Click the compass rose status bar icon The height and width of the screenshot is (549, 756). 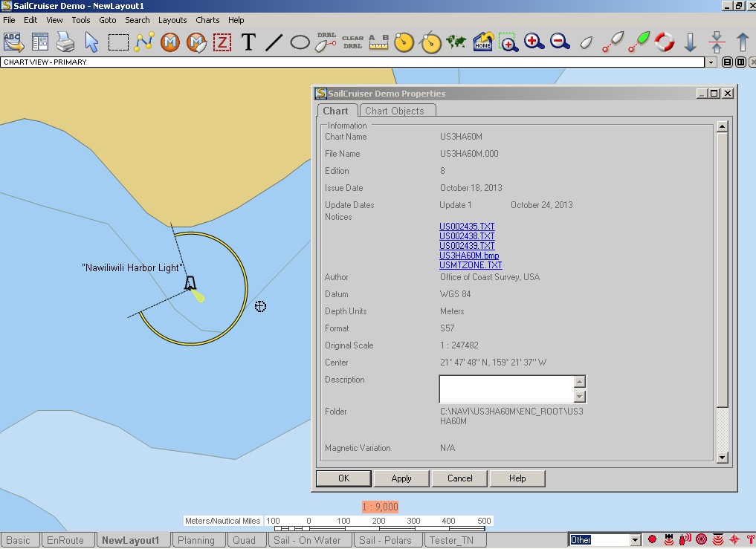734,539
